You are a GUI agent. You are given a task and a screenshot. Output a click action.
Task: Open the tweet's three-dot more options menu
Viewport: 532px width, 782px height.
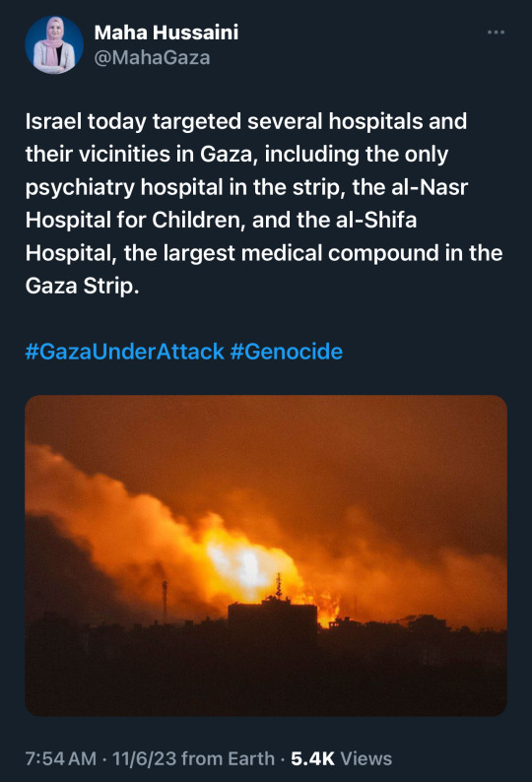click(x=496, y=33)
